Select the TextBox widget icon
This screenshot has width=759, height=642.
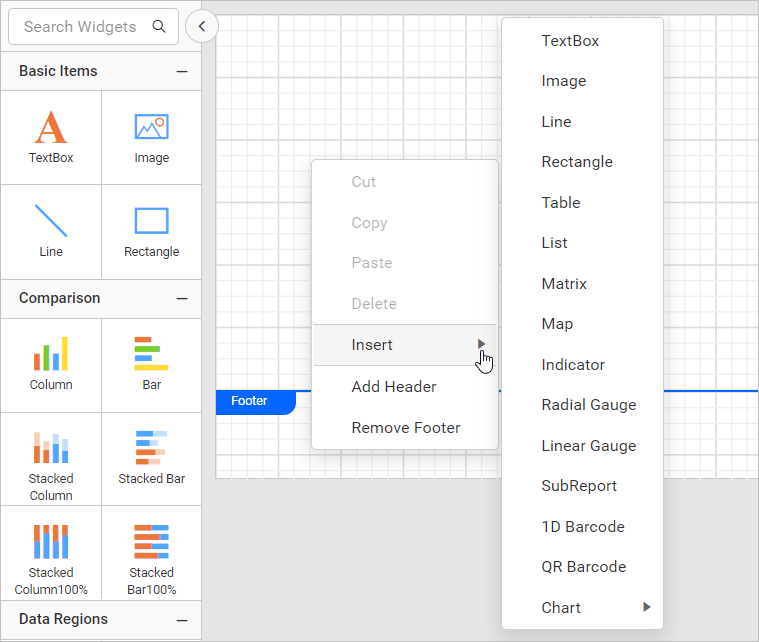pos(50,128)
